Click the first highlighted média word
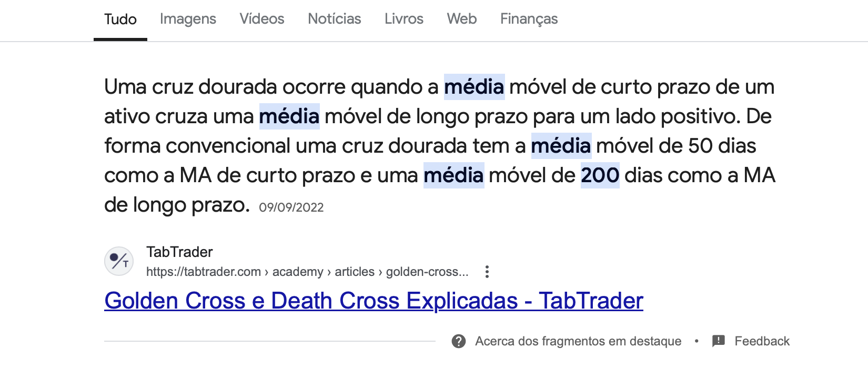Viewport: 868px width, 377px height. 474,87
